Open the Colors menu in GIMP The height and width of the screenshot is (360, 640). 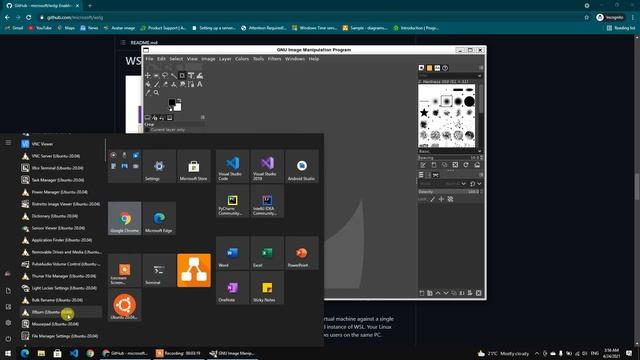pos(242,59)
